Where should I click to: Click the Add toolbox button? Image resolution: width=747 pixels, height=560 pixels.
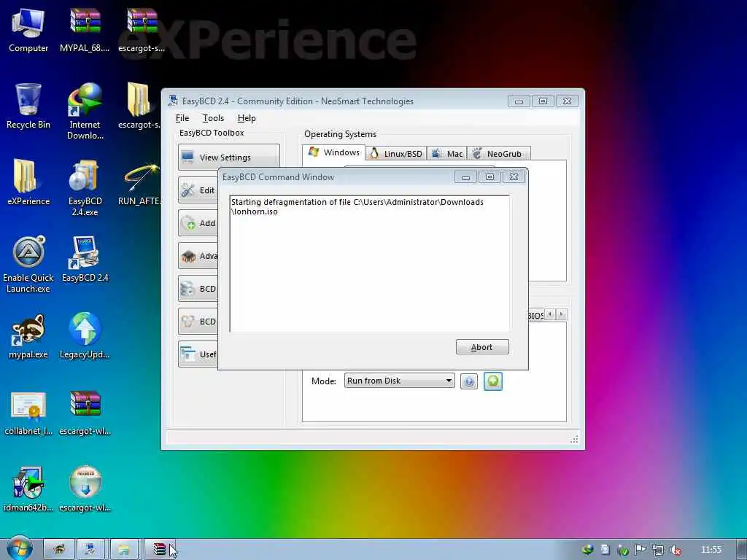pos(198,223)
